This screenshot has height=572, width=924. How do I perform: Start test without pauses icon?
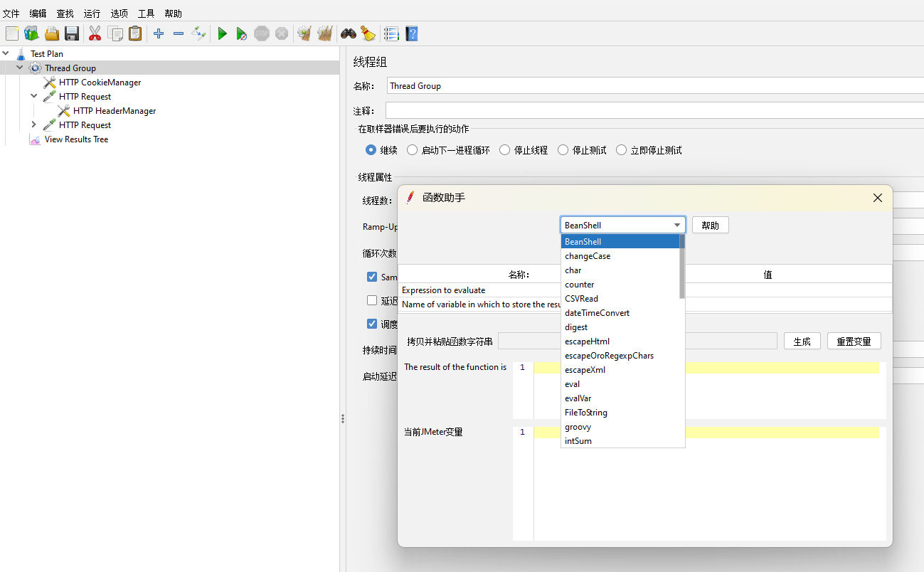coord(242,33)
